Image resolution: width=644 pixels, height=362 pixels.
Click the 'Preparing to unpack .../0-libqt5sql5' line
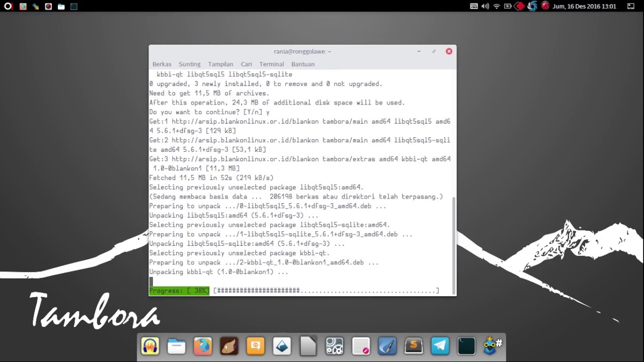tap(268, 206)
